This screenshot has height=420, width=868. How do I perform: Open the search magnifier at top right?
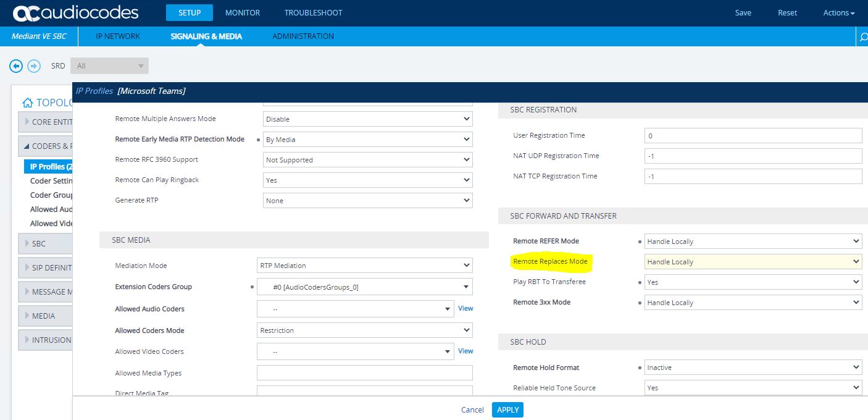[863, 36]
